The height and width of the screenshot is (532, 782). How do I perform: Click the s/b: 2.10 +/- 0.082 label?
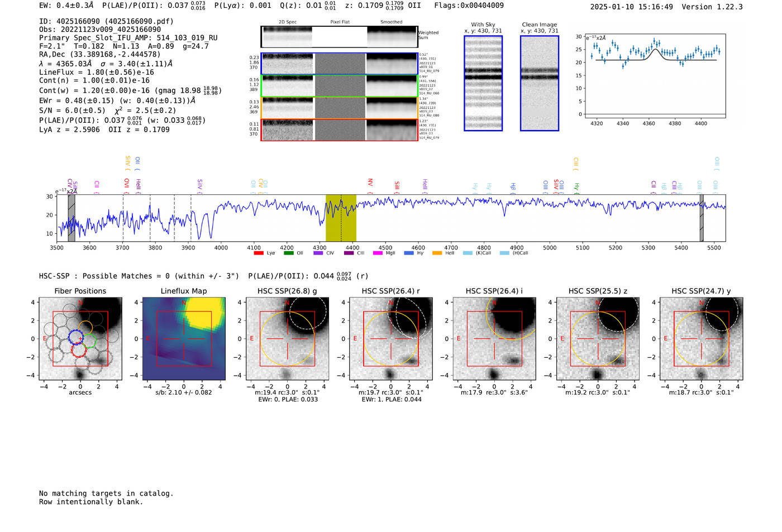pyautogui.click(x=184, y=392)
